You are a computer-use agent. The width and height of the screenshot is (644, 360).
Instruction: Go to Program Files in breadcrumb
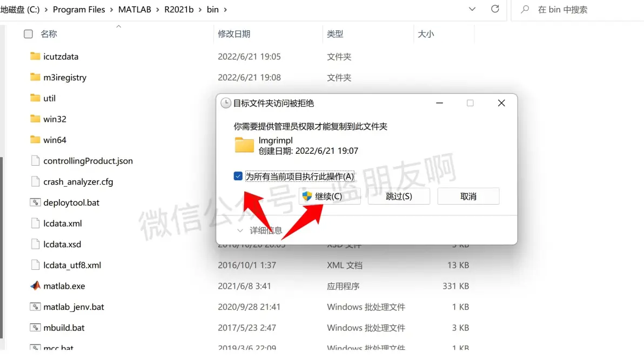pos(79,9)
